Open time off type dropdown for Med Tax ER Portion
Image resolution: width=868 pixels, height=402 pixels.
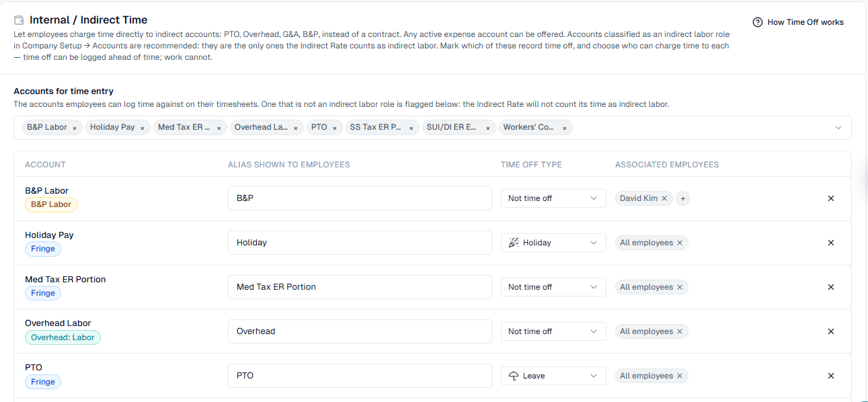(553, 287)
